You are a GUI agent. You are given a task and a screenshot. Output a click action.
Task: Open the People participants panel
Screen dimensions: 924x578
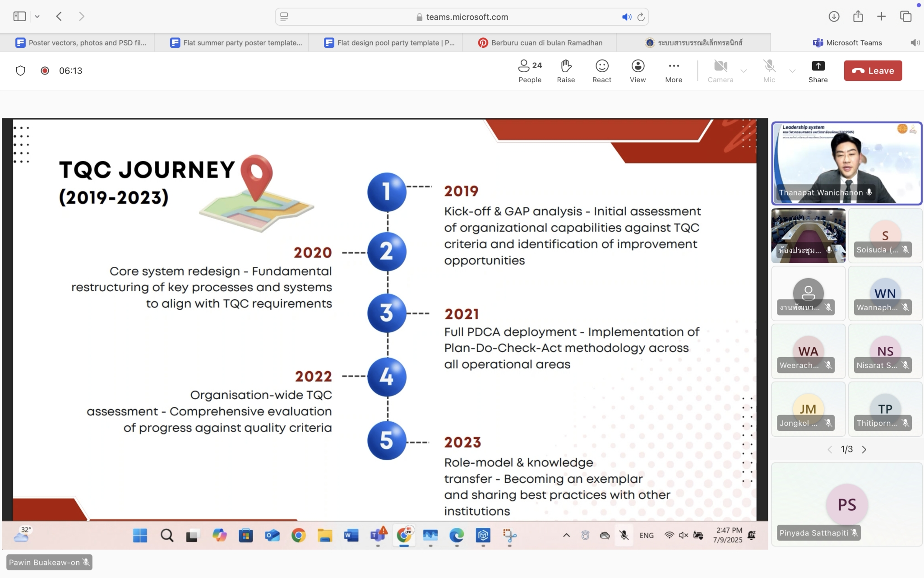tap(530, 71)
